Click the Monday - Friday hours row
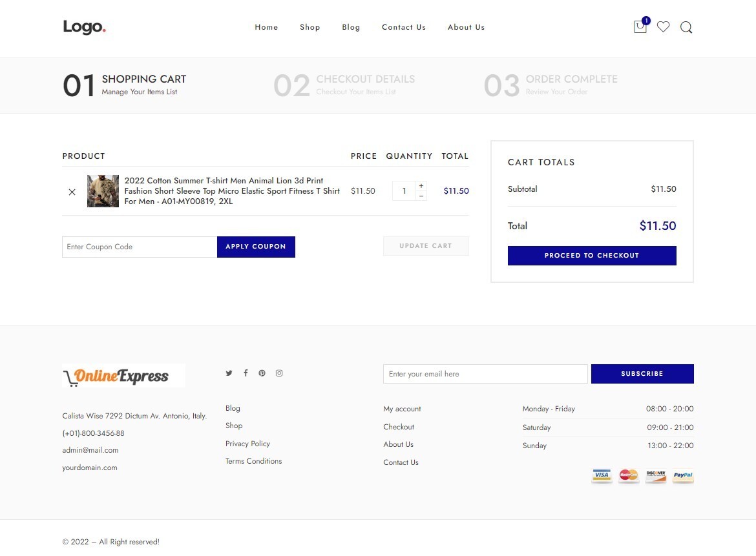Viewport: 756px width, 556px height. click(608, 409)
